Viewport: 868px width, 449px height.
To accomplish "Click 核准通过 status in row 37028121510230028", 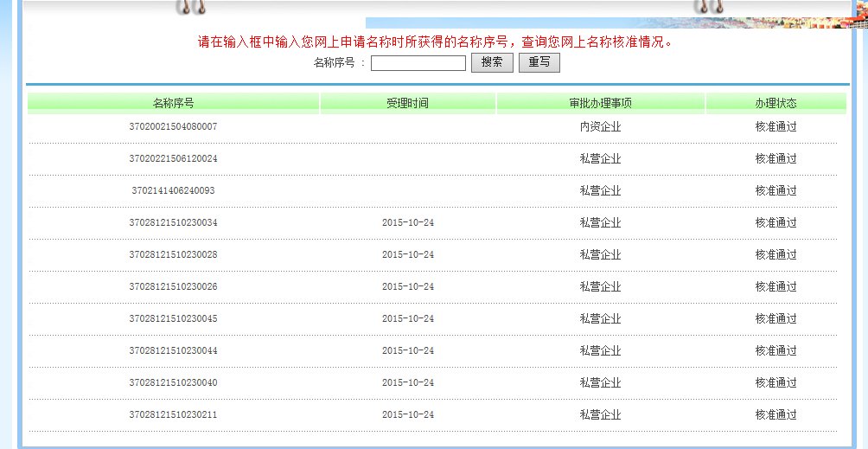I will tap(776, 254).
